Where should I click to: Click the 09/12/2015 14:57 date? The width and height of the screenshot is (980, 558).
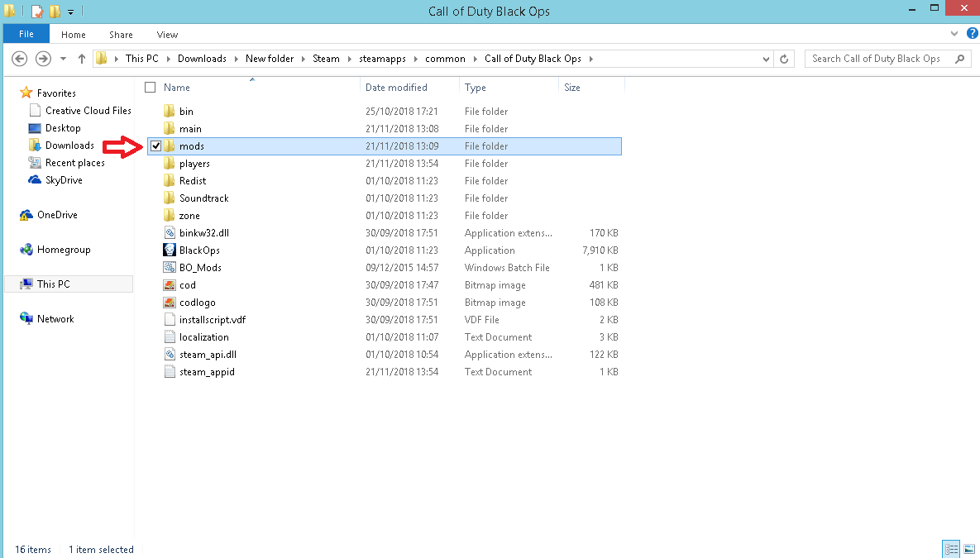tap(402, 268)
